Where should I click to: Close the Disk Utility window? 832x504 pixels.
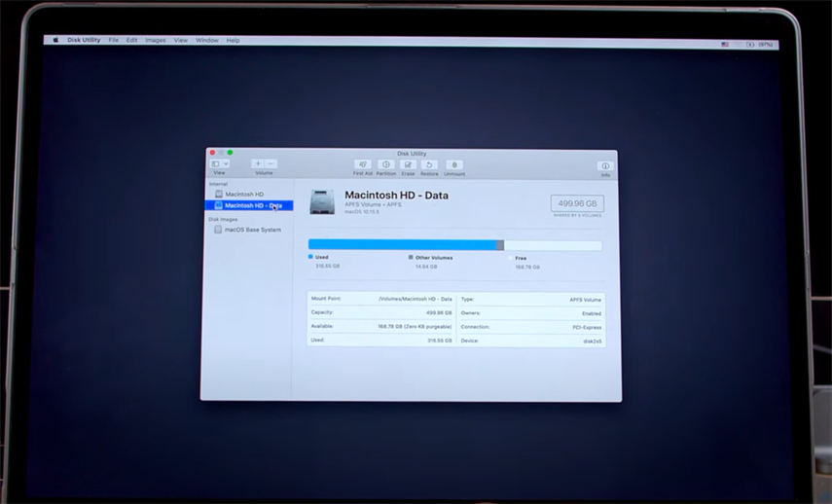click(212, 153)
